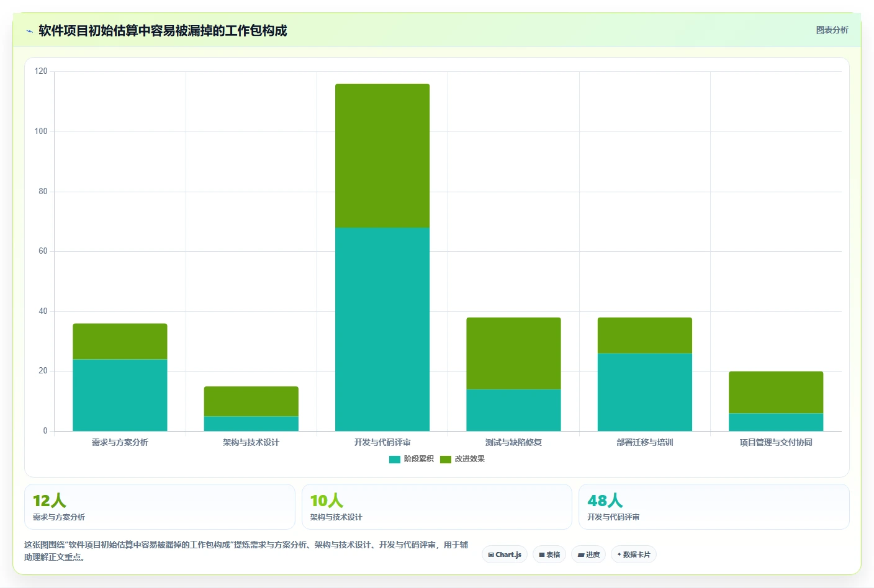The height and width of the screenshot is (588, 874).
Task: Click the green bar segment for 需求与方案分析
Action: (x=120, y=342)
